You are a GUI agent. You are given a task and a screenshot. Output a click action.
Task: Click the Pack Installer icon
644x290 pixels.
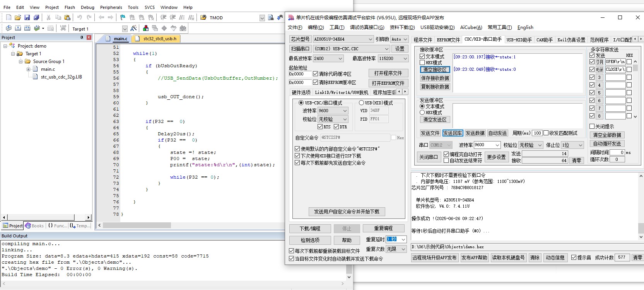pos(183,28)
